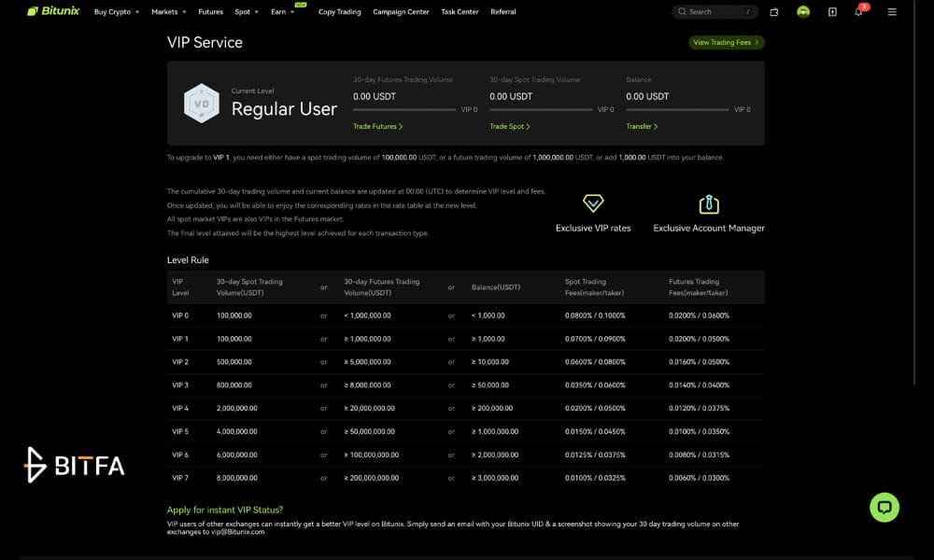Click the Balance progress bar

pos(677,109)
